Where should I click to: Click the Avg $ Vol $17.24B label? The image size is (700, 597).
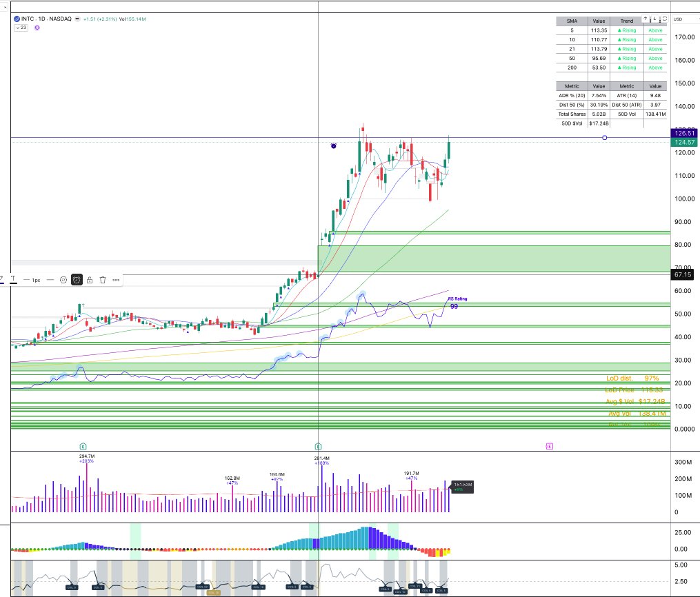pyautogui.click(x=635, y=402)
